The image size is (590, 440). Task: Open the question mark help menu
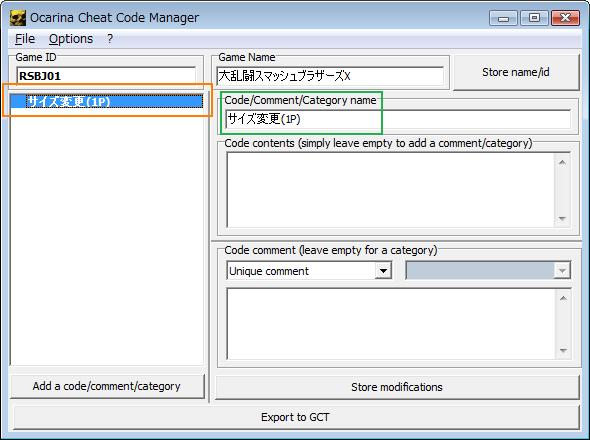click(109, 39)
